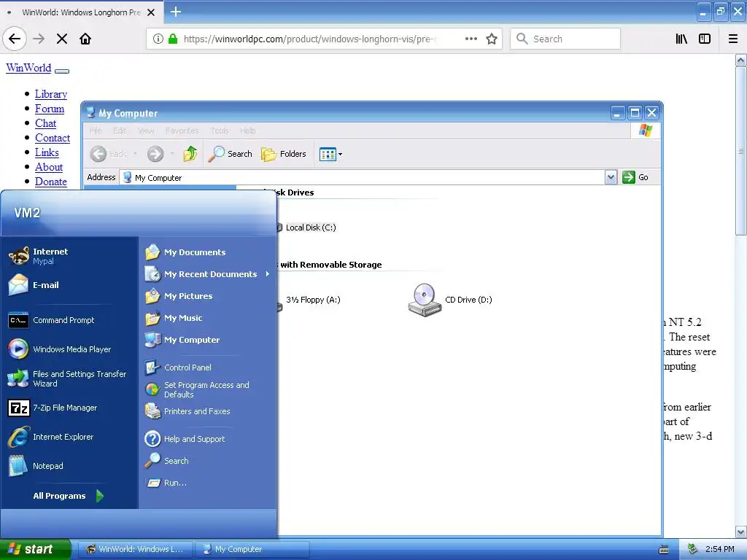Open the About link
Image resolution: width=747 pixels, height=560 pixels.
pyautogui.click(x=49, y=167)
